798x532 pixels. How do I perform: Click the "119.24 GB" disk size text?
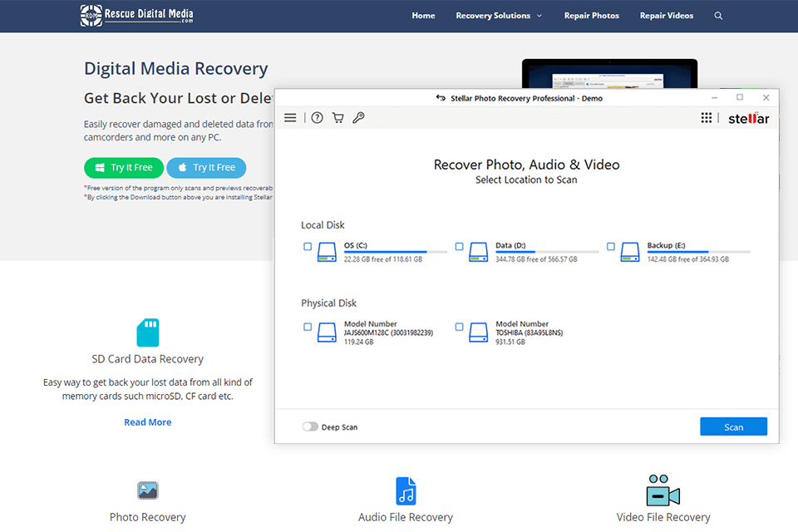(x=359, y=342)
